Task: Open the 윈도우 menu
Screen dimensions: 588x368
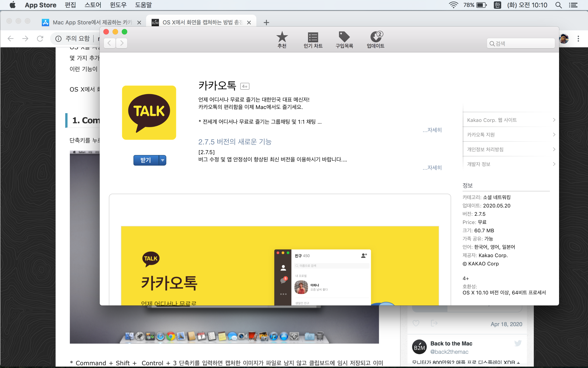Action: tap(118, 5)
